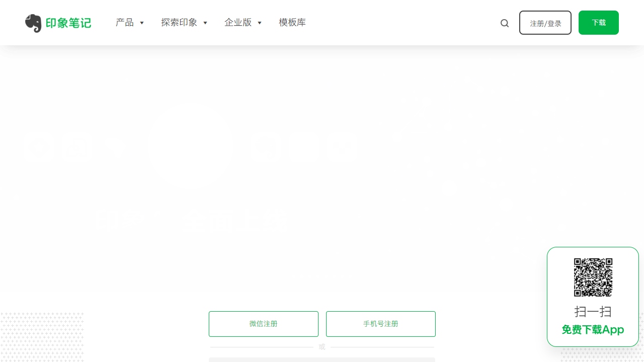Click the QR code image
This screenshot has height=362, width=644.
pyautogui.click(x=593, y=277)
